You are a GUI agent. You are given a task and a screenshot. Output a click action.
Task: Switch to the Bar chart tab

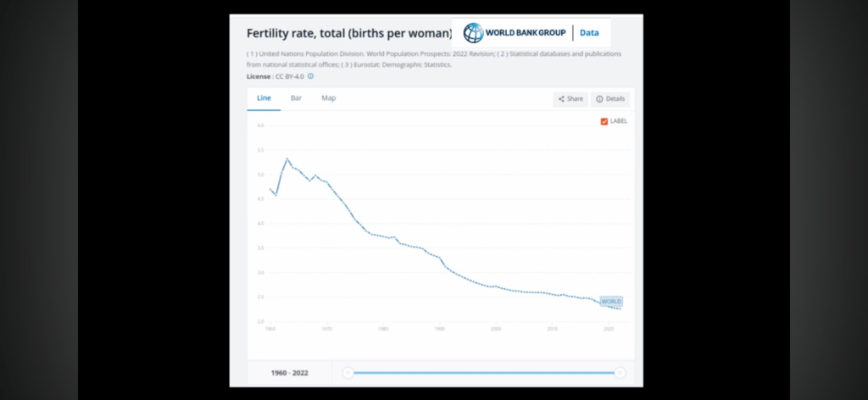coord(296,98)
